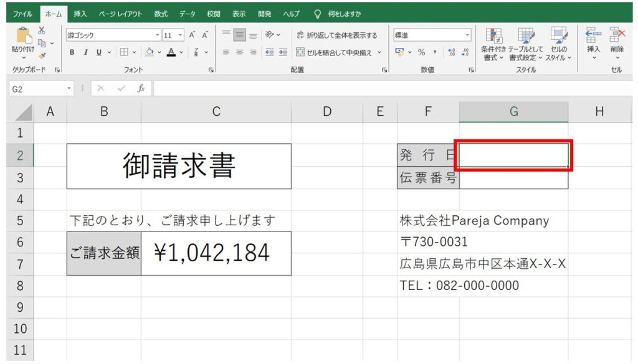Apply the fill color bucket swatch

tap(150, 52)
